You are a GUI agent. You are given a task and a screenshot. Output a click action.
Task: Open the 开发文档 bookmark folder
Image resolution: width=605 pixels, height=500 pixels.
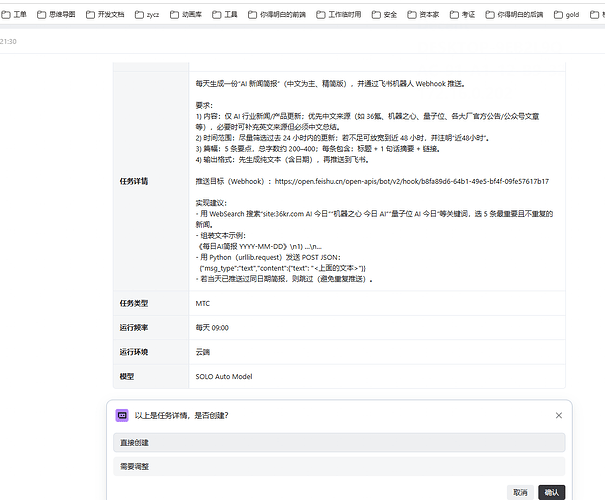105,15
